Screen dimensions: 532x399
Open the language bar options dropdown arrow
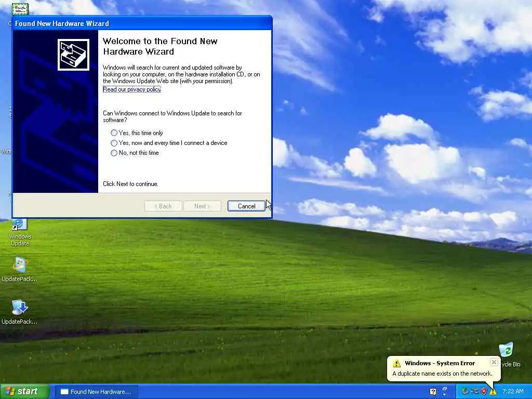445,395
